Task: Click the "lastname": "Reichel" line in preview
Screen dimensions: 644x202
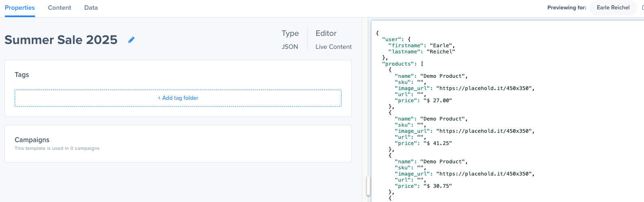Action: [421, 52]
